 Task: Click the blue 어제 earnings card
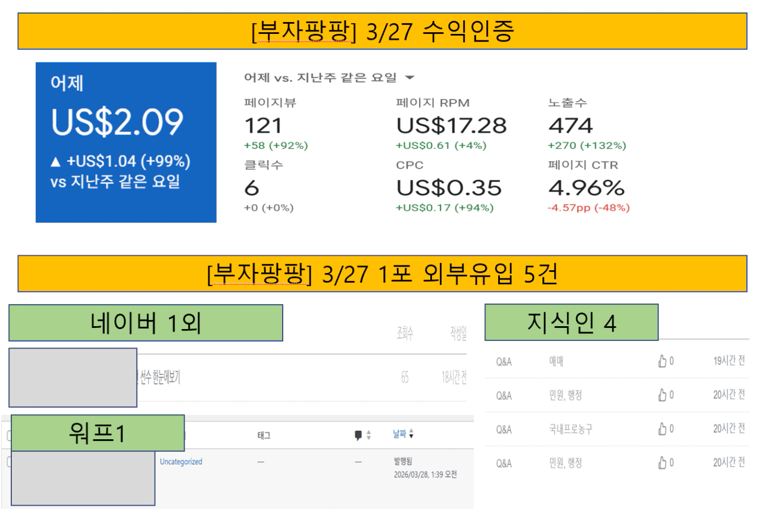[126, 142]
